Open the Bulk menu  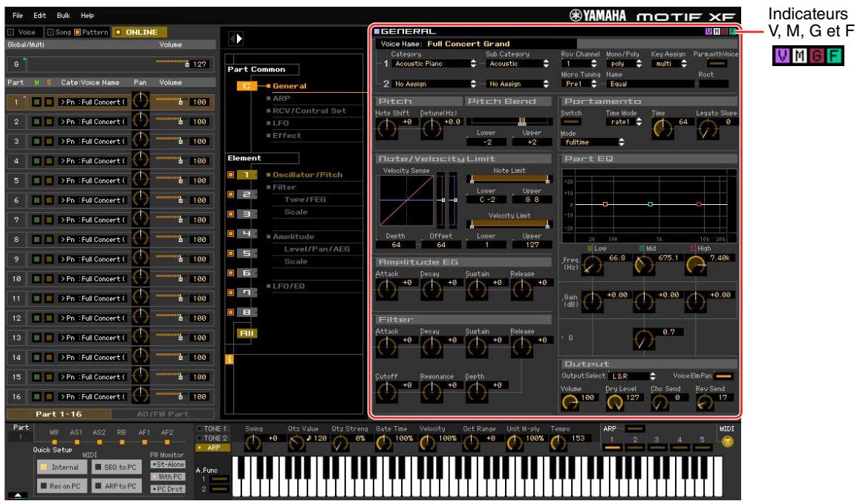tap(63, 16)
